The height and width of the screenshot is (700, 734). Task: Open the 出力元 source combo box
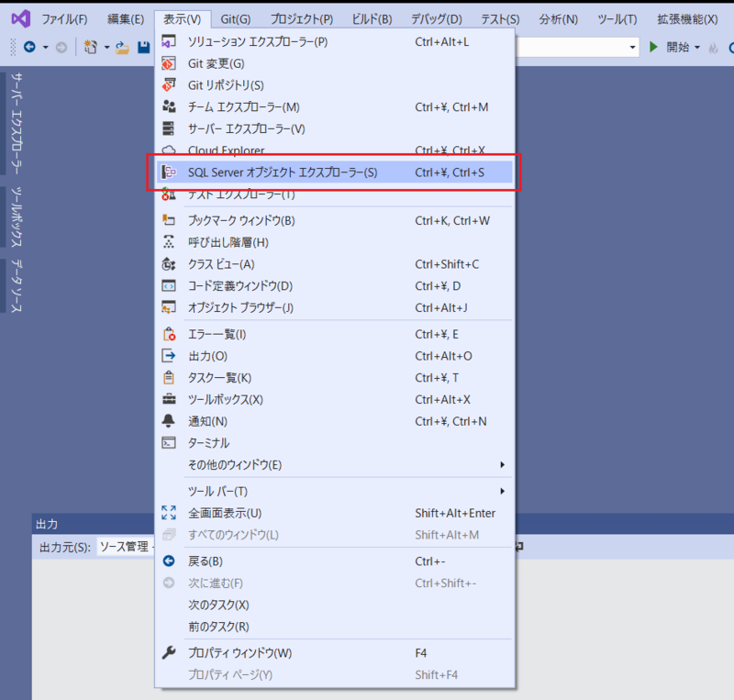pyautogui.click(x=125, y=547)
